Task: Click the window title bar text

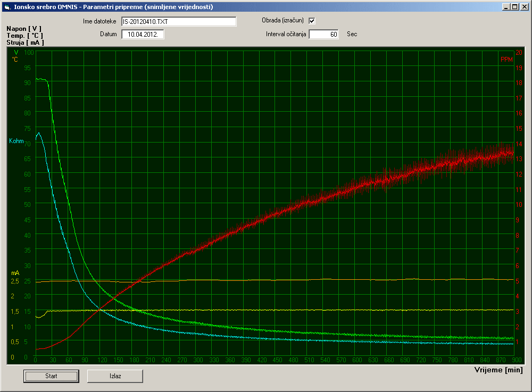Action: coord(113,7)
